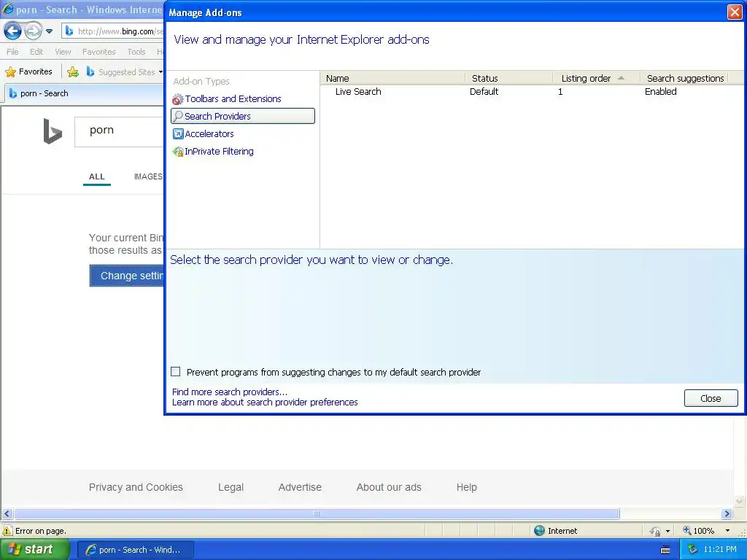The height and width of the screenshot is (560, 747).
Task: Open the zoom level dropdown arrow
Action: click(x=727, y=531)
